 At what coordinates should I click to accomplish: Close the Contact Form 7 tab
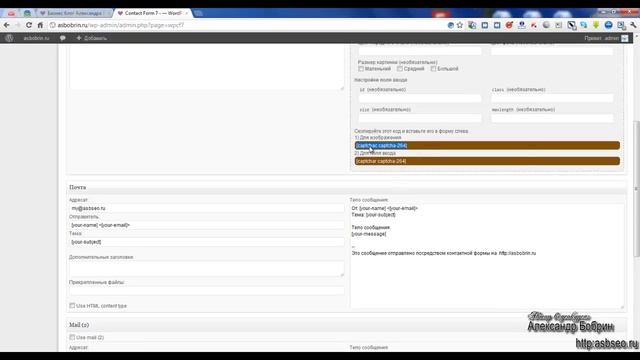point(187,13)
